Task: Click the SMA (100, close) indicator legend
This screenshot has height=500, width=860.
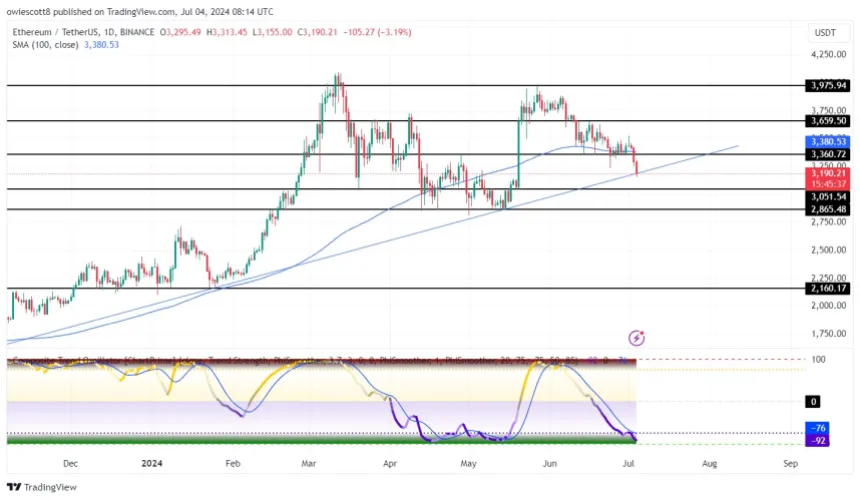Action: coord(46,45)
